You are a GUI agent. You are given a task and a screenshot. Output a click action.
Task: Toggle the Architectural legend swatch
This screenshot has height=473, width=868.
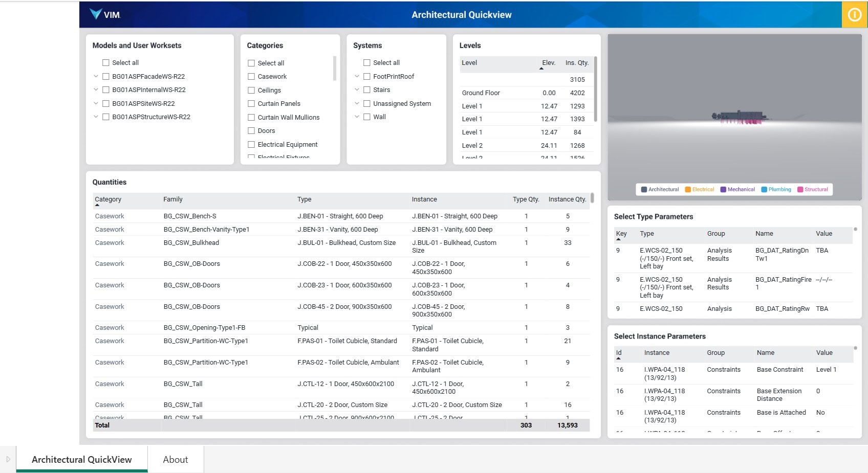644,189
